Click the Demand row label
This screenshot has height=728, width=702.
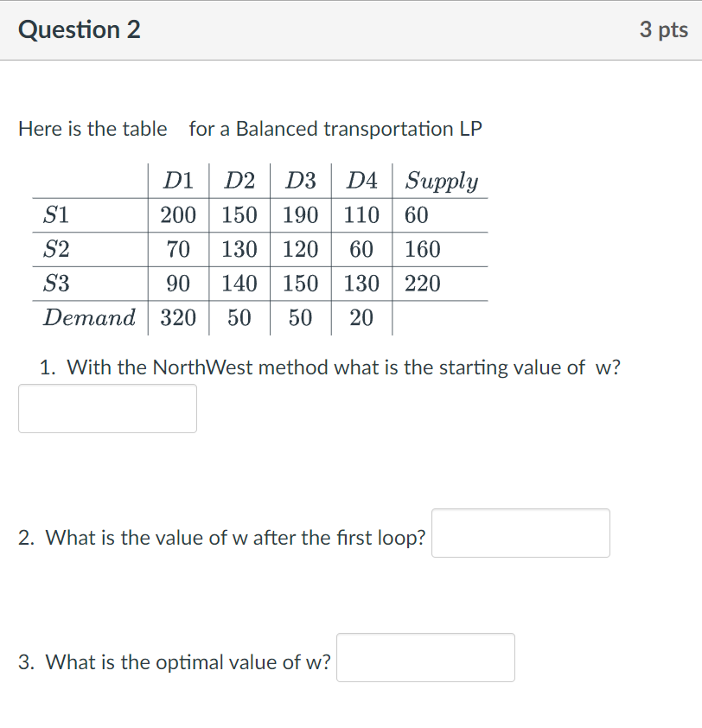(x=87, y=317)
